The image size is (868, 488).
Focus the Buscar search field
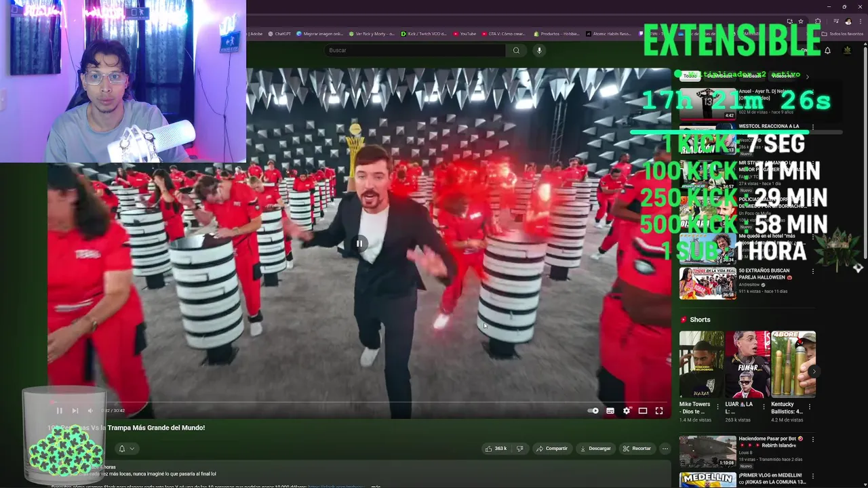(415, 50)
